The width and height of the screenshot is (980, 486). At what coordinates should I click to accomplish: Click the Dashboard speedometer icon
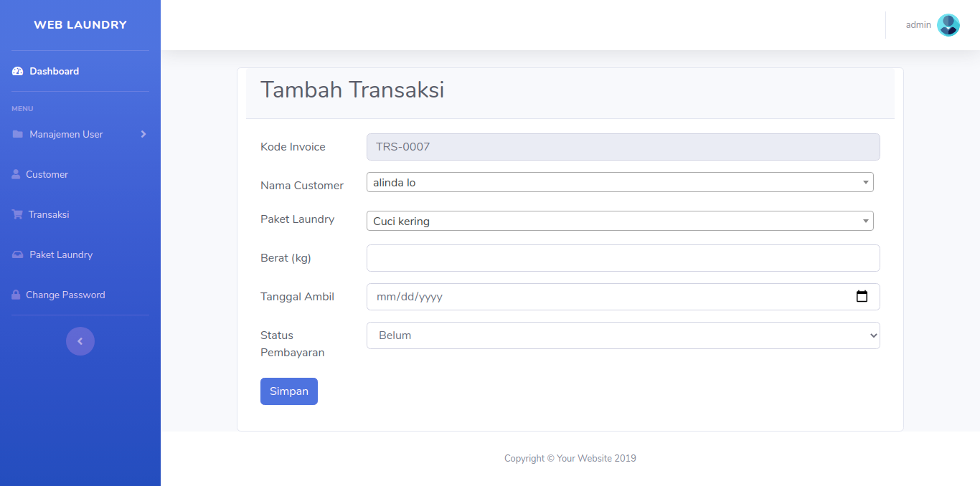(18, 71)
